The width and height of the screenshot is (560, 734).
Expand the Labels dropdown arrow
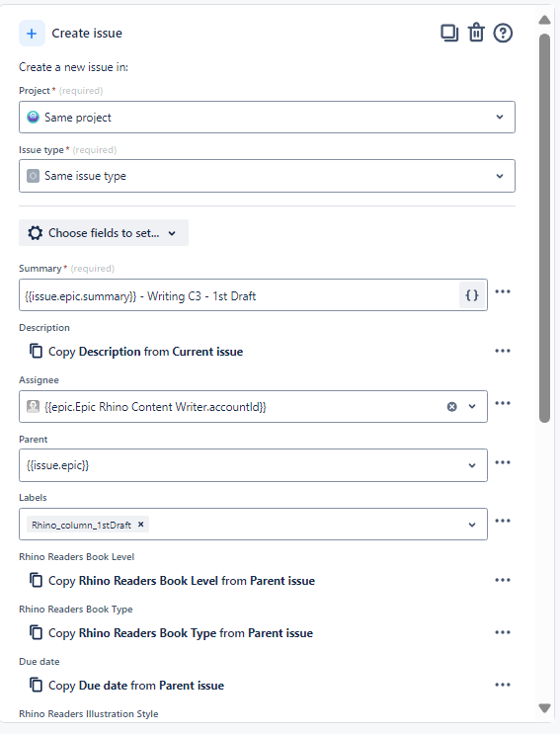pyautogui.click(x=472, y=525)
